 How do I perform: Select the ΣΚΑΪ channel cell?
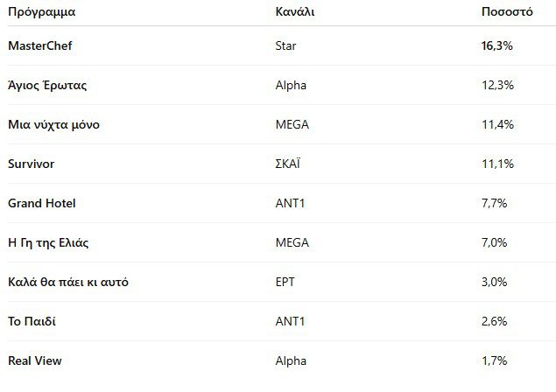click(288, 164)
